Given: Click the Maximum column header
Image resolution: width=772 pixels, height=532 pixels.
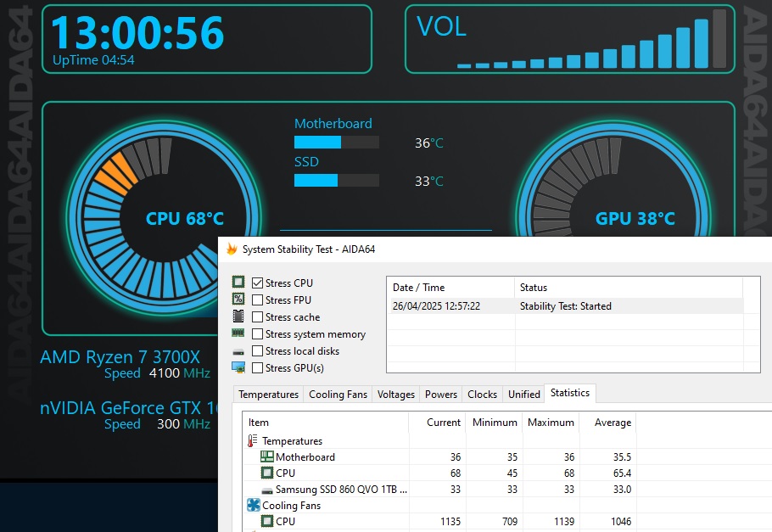Looking at the screenshot, I should tap(551, 423).
